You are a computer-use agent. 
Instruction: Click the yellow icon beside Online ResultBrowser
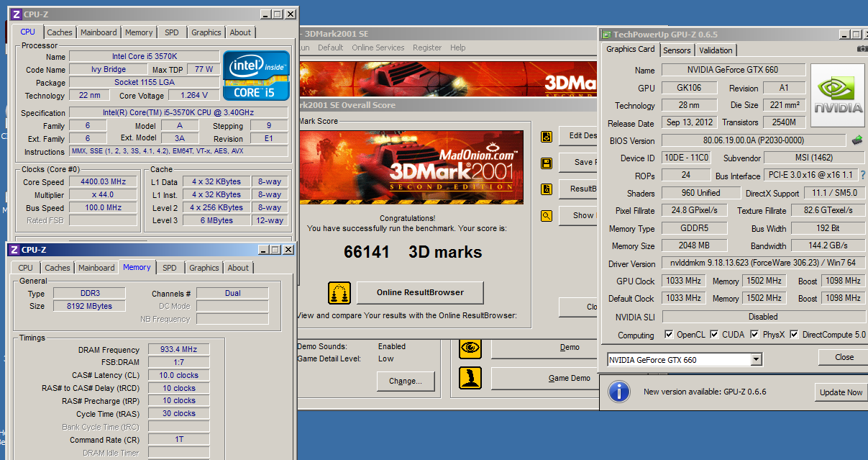339,293
